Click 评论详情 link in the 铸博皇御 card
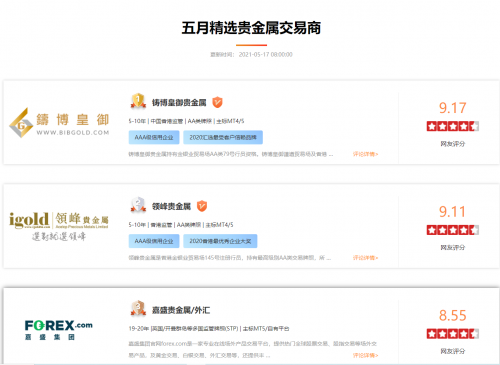 [366, 154]
